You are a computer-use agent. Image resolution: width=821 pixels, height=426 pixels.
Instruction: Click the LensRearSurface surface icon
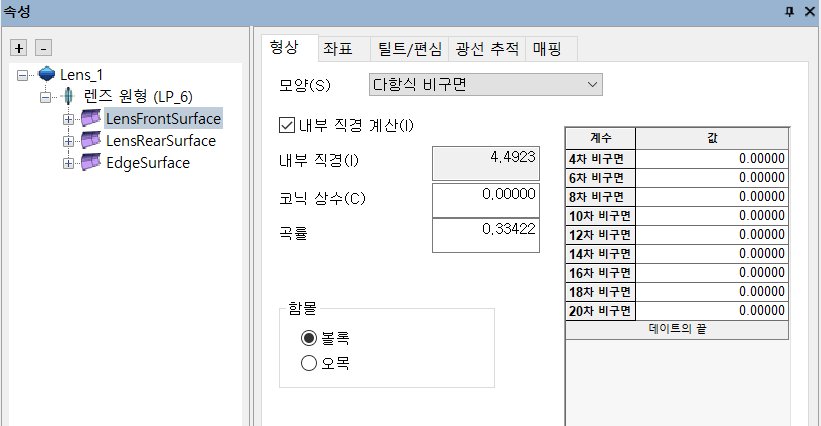(91, 140)
